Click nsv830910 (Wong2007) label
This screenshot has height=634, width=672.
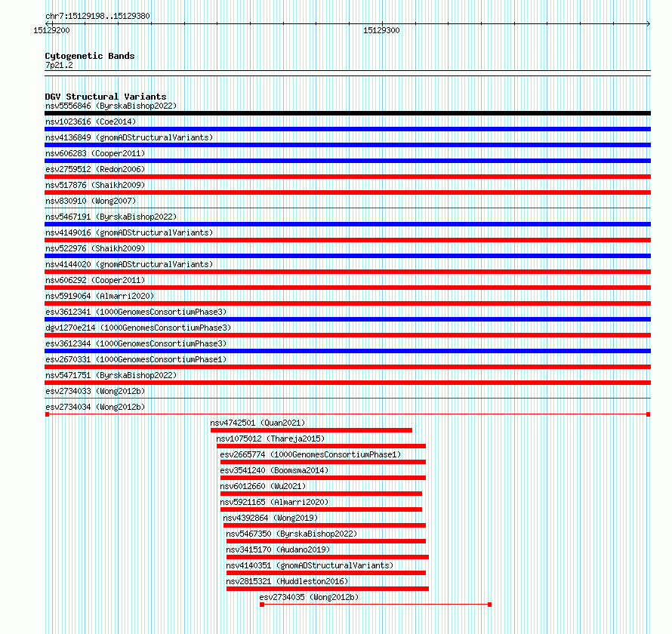(91, 201)
